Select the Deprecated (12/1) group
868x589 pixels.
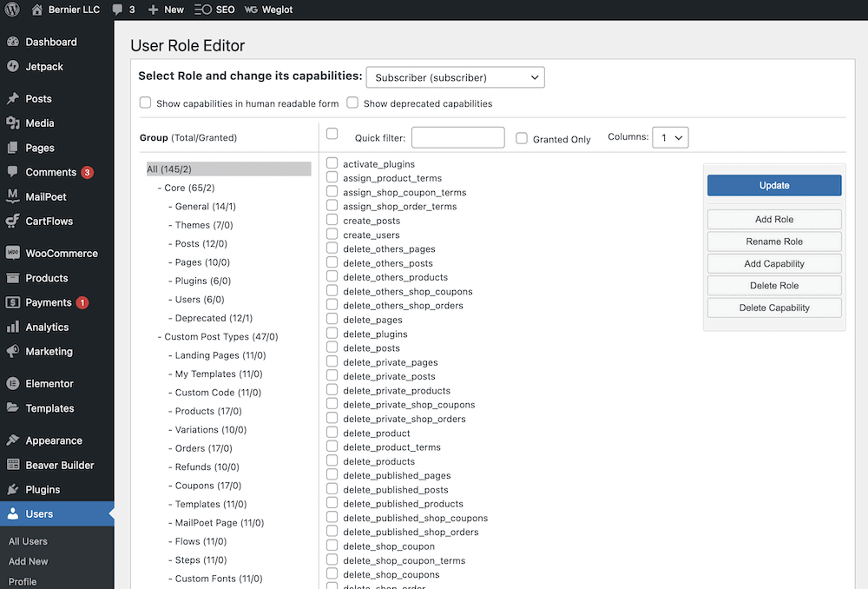(214, 318)
